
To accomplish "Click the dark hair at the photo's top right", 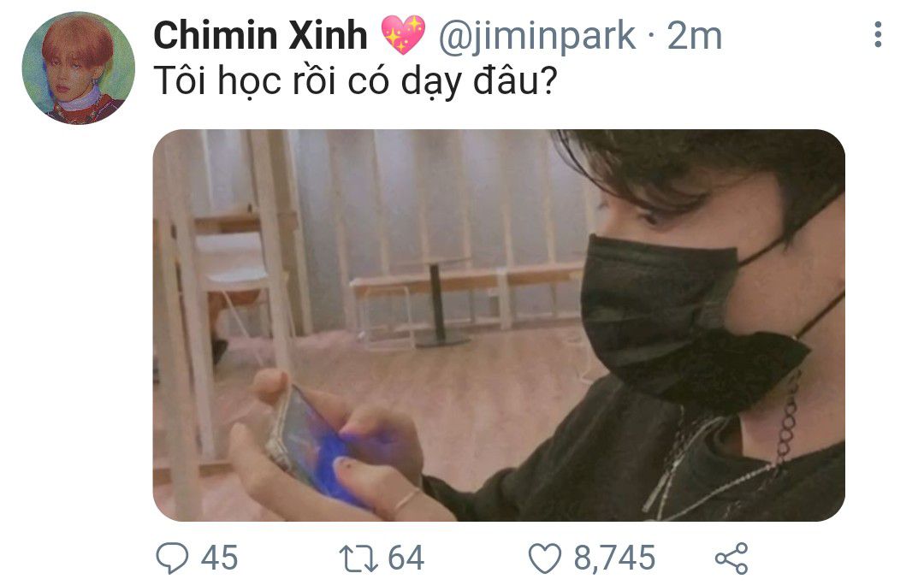I will [708, 171].
